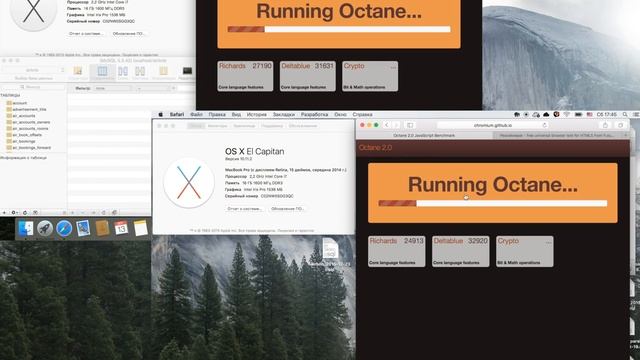
Task: Open the Фильтр field dropdown in Sequel Pro
Action: (x=113, y=88)
